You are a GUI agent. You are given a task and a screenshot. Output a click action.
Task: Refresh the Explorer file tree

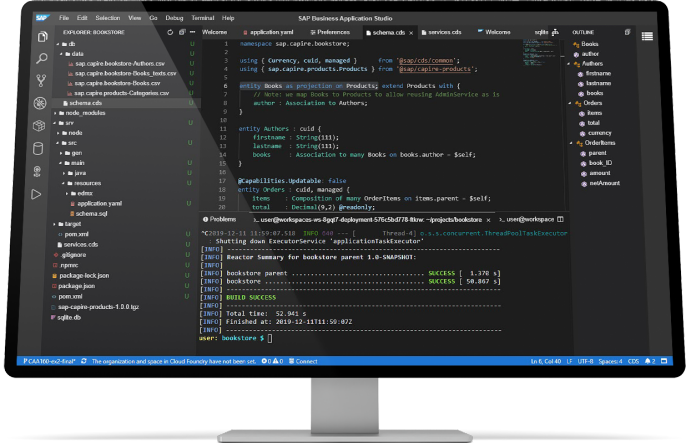[x=170, y=32]
